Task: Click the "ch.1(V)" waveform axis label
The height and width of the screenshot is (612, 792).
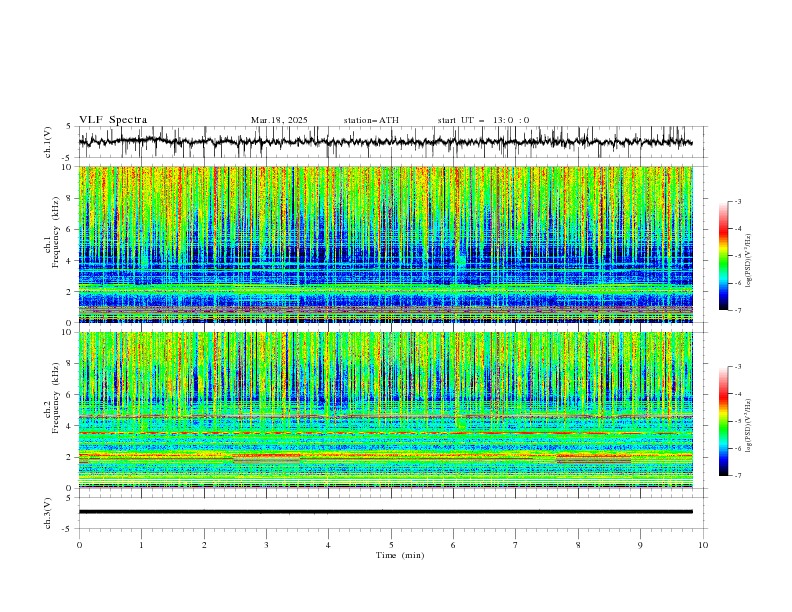Action: tap(48, 142)
